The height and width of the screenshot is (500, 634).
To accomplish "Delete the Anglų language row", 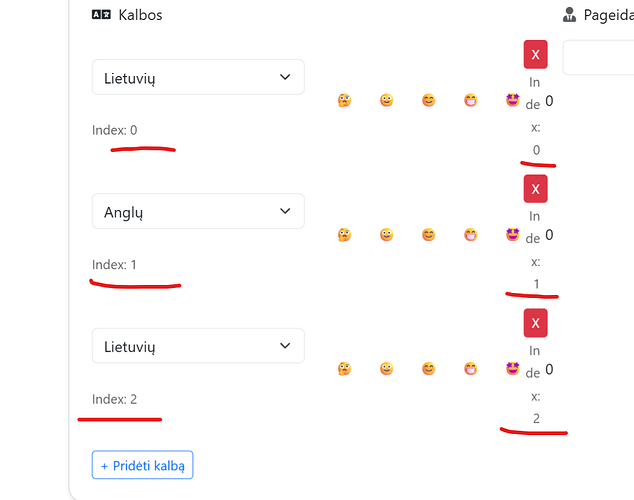I will tap(535, 189).
